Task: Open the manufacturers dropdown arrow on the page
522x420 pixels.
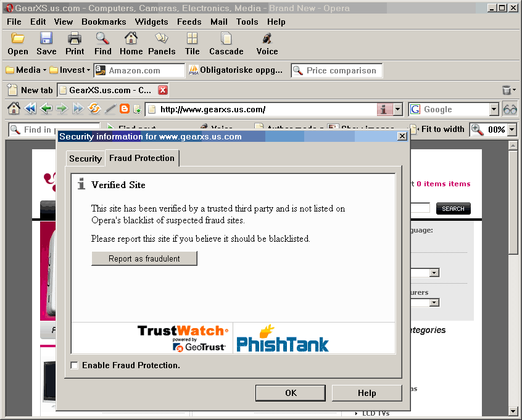Action: [x=434, y=303]
